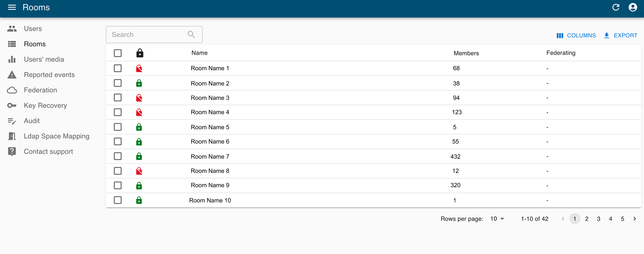Viewport: 644px width, 254px height.
Task: Click the refresh icon in header
Action: 616,7
